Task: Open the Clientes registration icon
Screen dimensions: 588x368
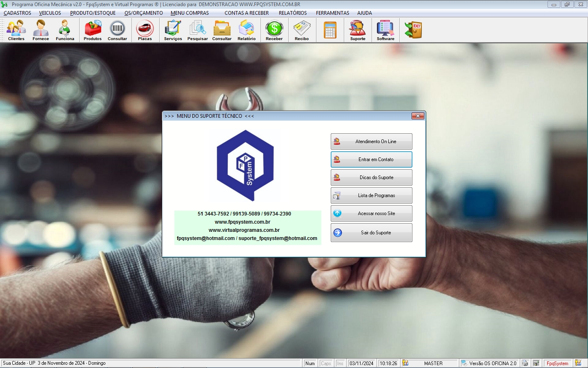Action: click(16, 30)
